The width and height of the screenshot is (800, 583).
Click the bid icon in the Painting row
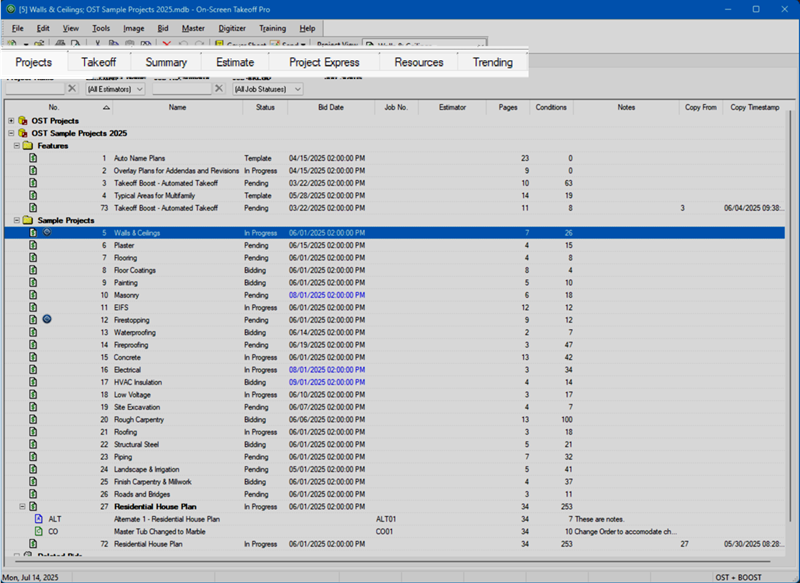pos(33,283)
